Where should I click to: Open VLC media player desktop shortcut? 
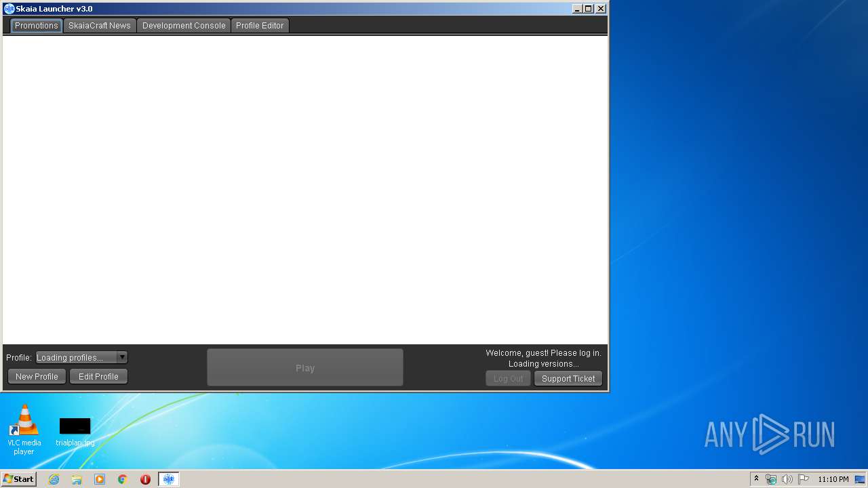coord(24,430)
